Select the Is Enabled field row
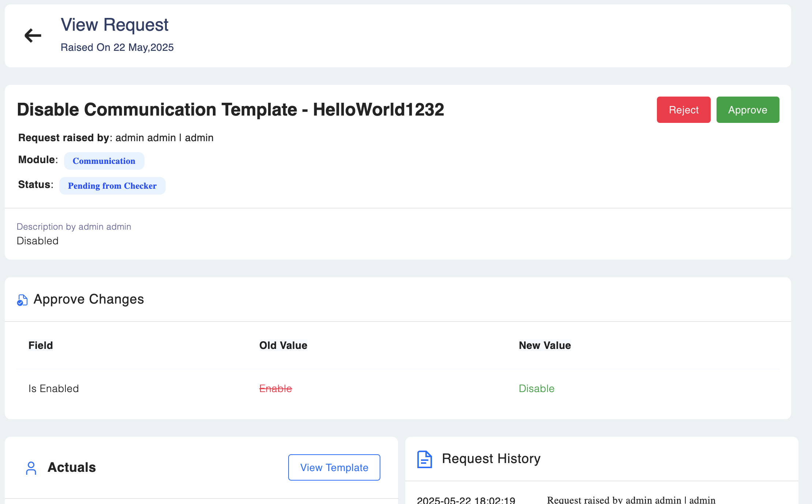812x504 pixels. 54,388
